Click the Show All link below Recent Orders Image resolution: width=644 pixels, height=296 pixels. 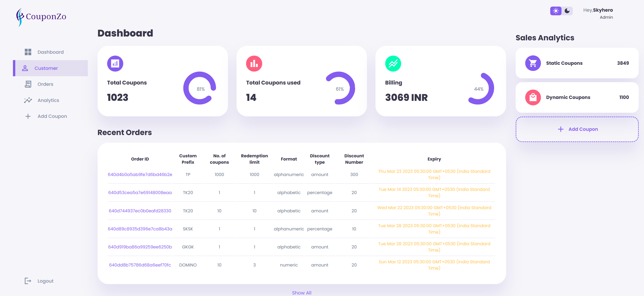pos(301,293)
